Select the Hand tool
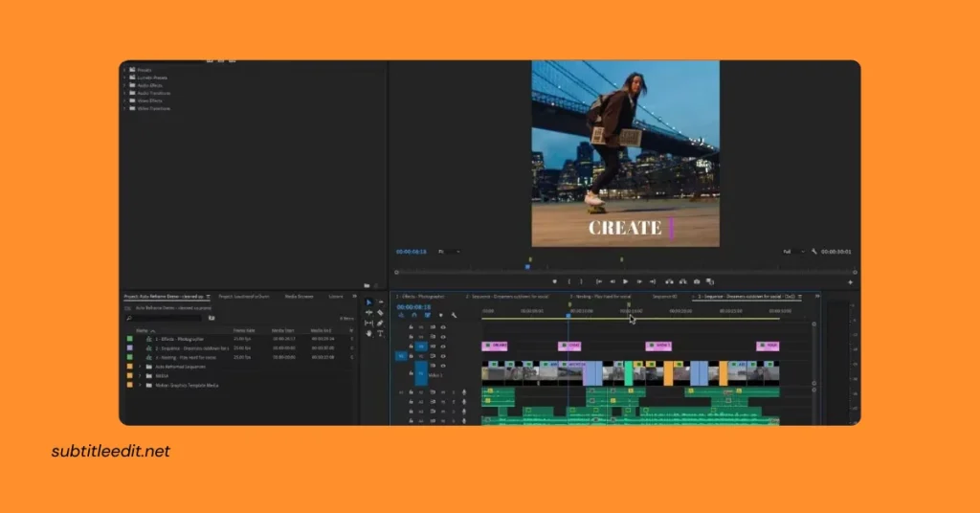Image resolution: width=980 pixels, height=513 pixels. tap(368, 334)
